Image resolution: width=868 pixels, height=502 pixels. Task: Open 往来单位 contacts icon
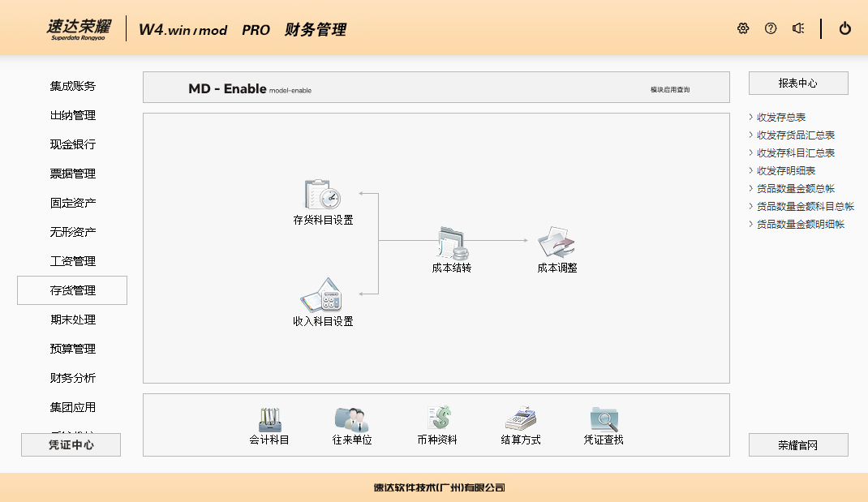(x=351, y=419)
